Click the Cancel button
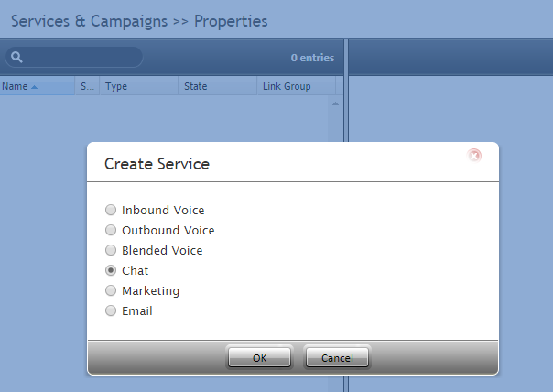The height and width of the screenshot is (392, 553). [x=337, y=358]
